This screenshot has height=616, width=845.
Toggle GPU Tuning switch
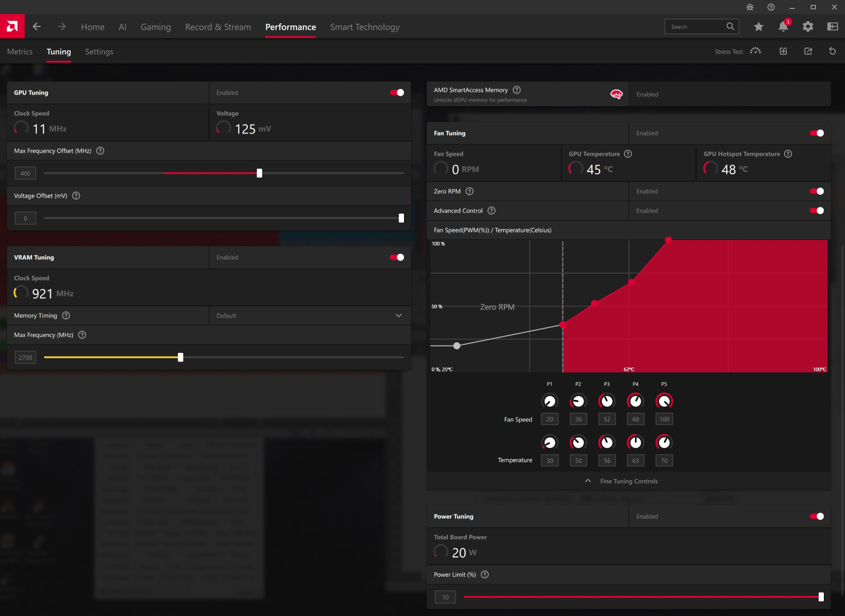point(397,92)
